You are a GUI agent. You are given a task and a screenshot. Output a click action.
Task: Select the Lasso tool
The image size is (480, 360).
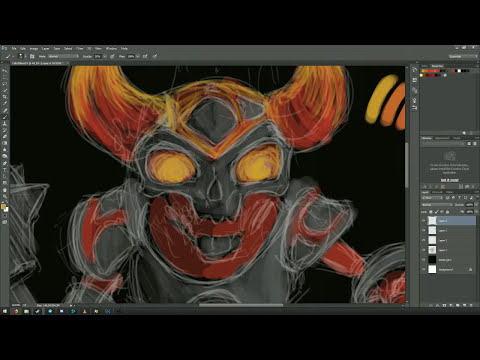point(5,84)
